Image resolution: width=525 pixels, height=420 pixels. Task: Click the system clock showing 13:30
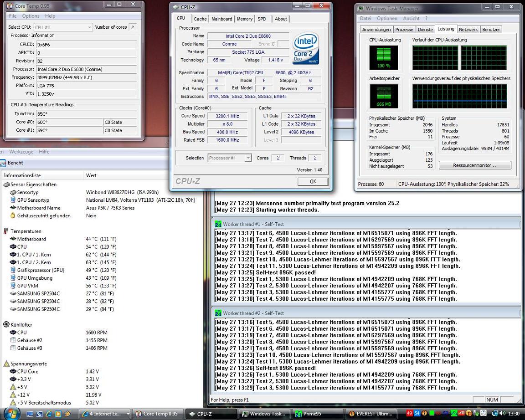tap(514, 414)
